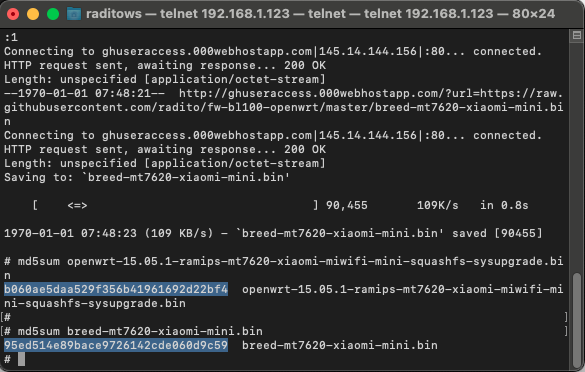Click the 109K/s download speed text
The height and width of the screenshot is (372, 585).
pos(437,206)
